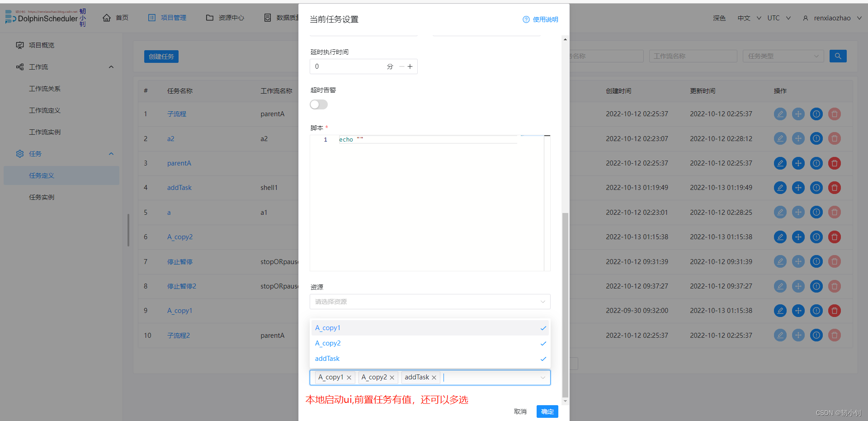The width and height of the screenshot is (868, 421).
Task: Click the delete icon for 停止暂停 row
Action: [x=835, y=261]
